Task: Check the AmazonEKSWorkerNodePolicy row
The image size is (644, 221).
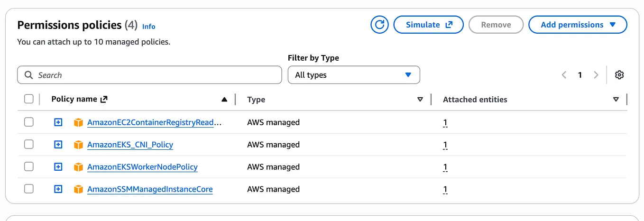Action: [x=29, y=166]
